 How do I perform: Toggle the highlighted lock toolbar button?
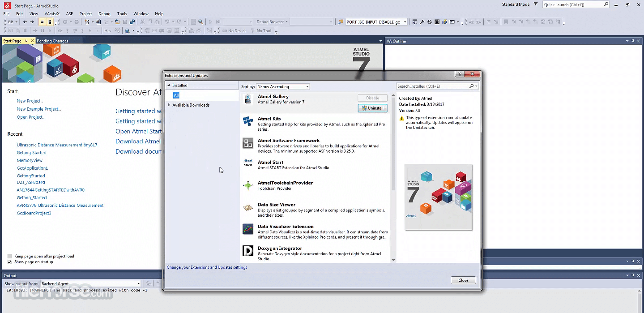pyautogui.click(x=50, y=22)
